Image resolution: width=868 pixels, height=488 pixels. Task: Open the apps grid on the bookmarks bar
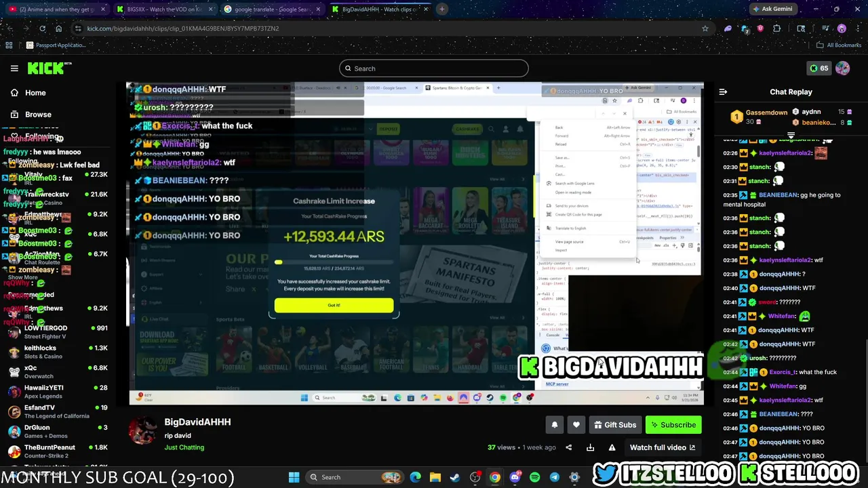tap(9, 45)
